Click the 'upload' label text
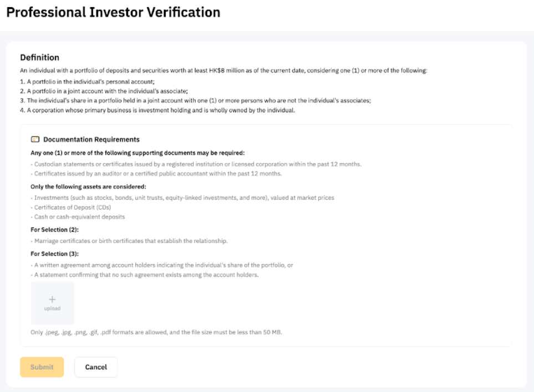The width and height of the screenshot is (534, 392). [x=52, y=308]
